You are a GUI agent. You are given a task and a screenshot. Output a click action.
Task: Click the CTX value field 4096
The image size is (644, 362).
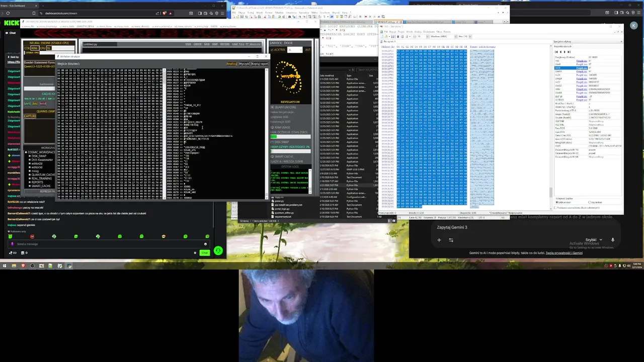pyautogui.click(x=34, y=48)
